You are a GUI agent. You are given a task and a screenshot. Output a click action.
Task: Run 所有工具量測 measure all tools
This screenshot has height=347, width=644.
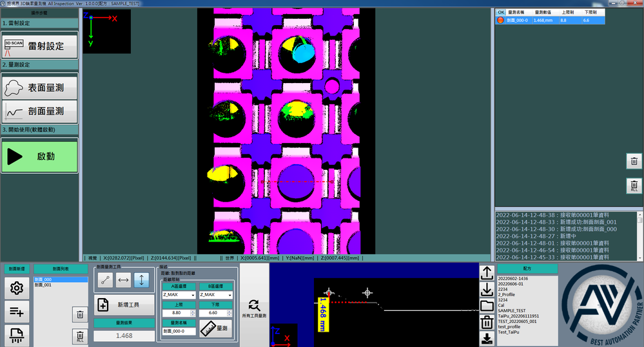(x=254, y=306)
